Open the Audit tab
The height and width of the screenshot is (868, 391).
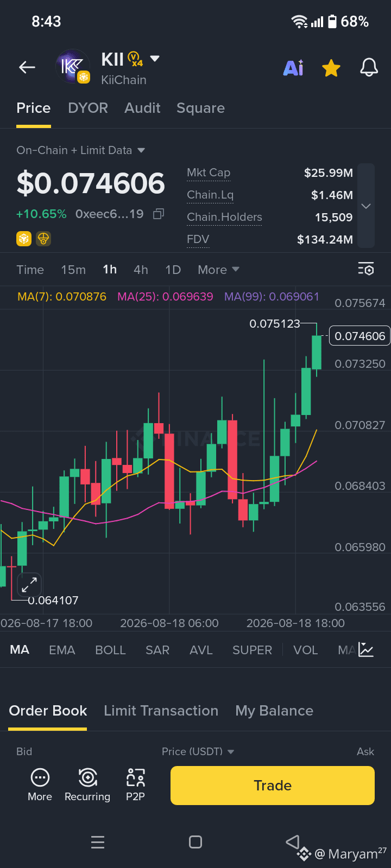(142, 108)
